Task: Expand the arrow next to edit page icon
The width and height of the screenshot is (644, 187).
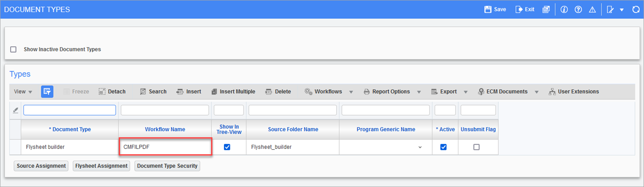Action: point(621,10)
